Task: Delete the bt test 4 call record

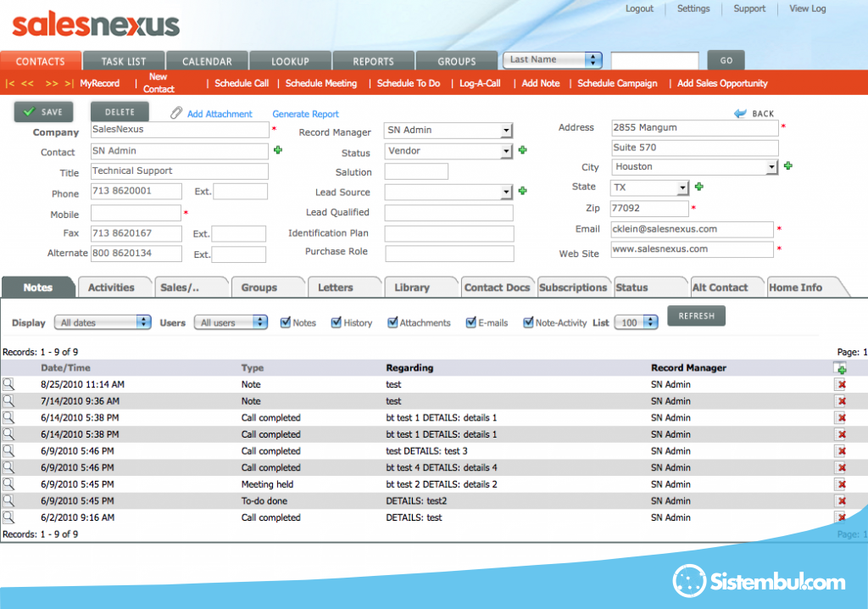Action: [841, 467]
